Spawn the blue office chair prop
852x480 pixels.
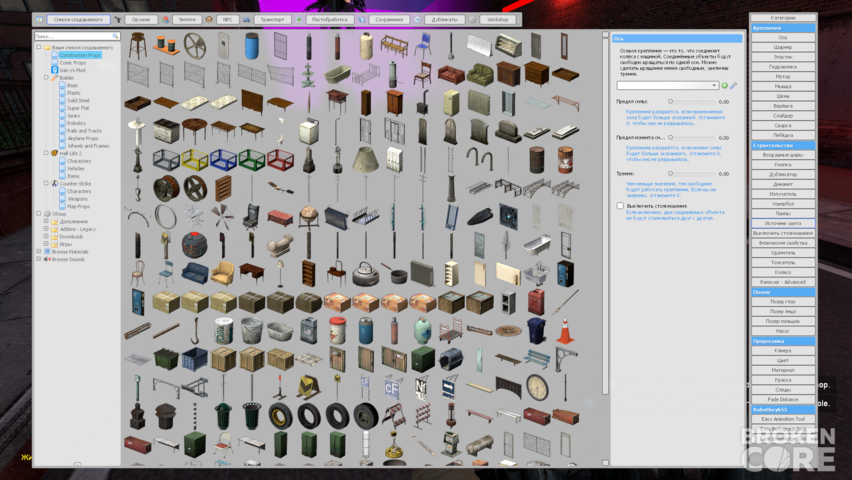(x=423, y=46)
